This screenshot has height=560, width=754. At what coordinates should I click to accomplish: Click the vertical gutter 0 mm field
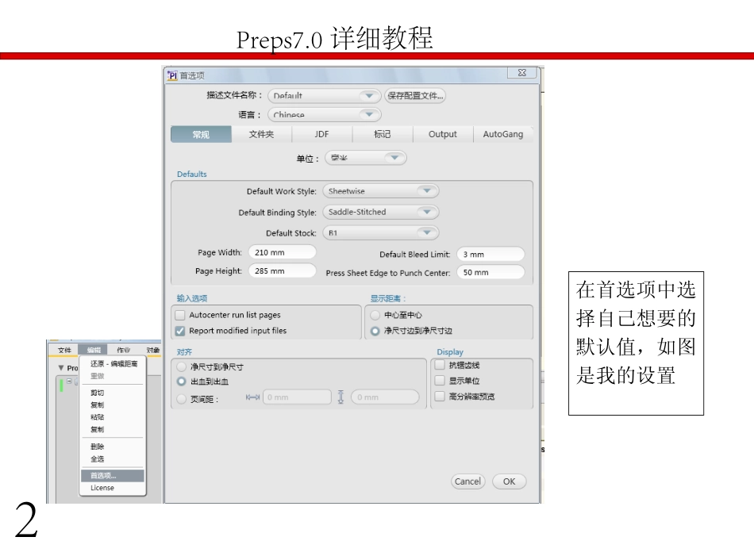point(385,397)
